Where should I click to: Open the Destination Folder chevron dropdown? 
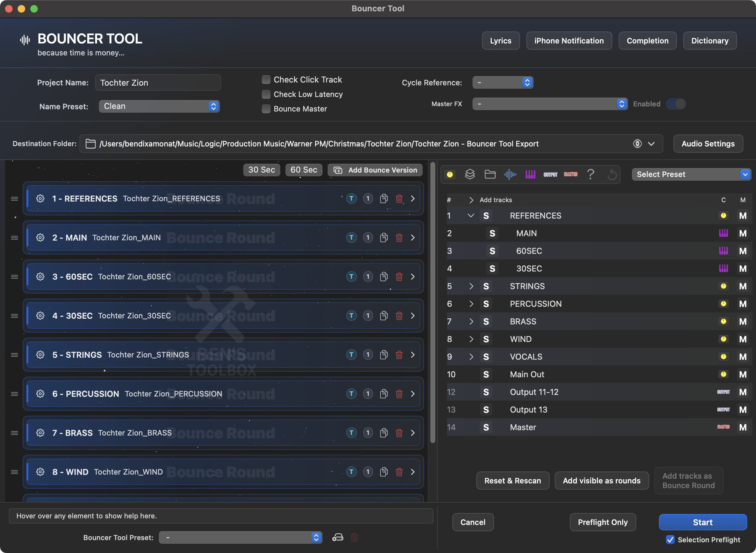pyautogui.click(x=651, y=144)
